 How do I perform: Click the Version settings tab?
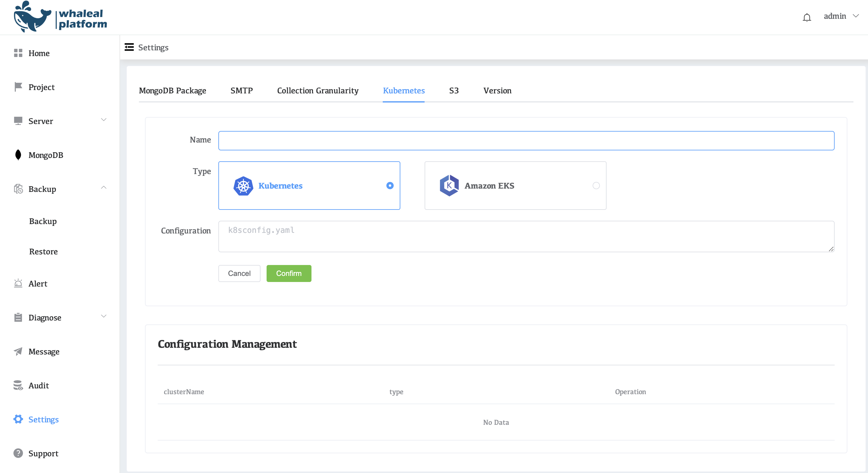click(496, 90)
